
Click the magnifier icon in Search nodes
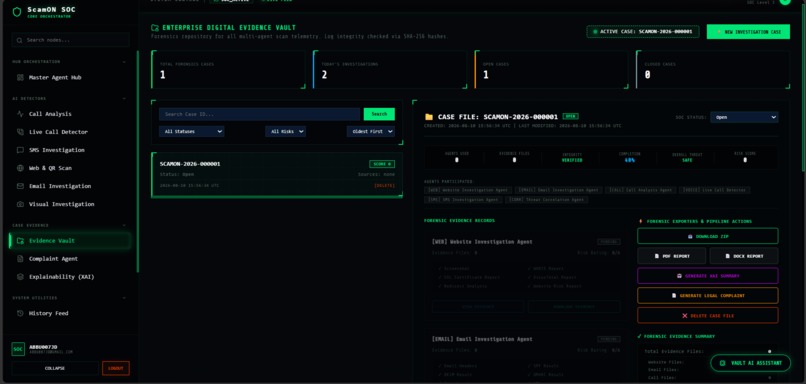click(x=20, y=40)
